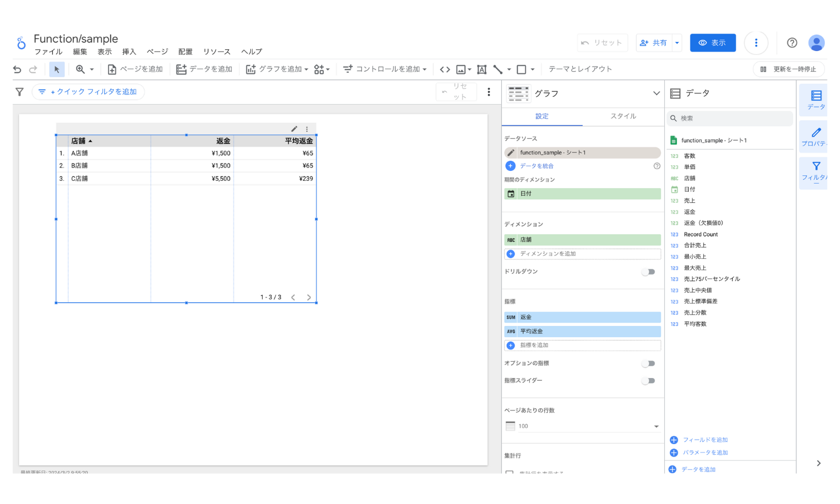Image resolution: width=840 pixels, height=504 pixels.
Task: Click テーマとレイアウト in toolbar
Action: (580, 69)
